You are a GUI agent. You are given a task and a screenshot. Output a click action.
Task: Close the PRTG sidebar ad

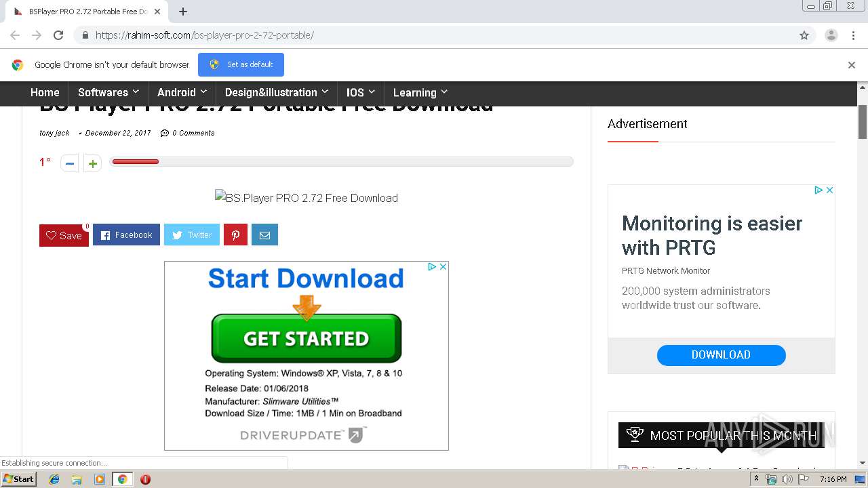829,190
